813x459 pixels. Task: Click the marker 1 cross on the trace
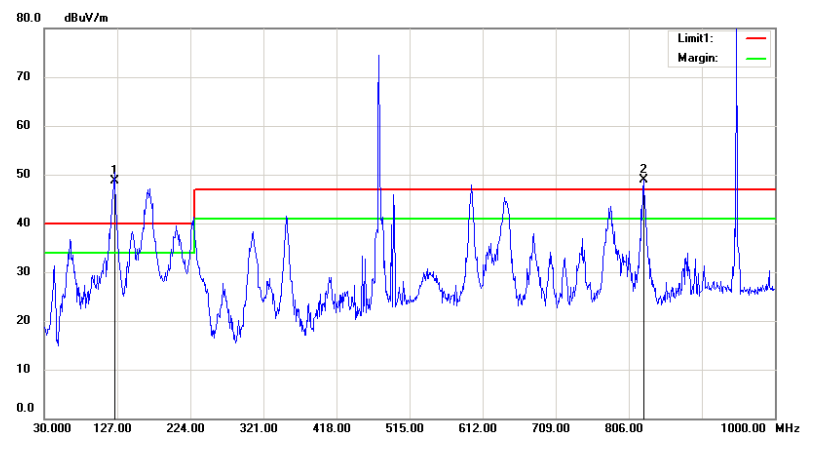click(x=114, y=179)
